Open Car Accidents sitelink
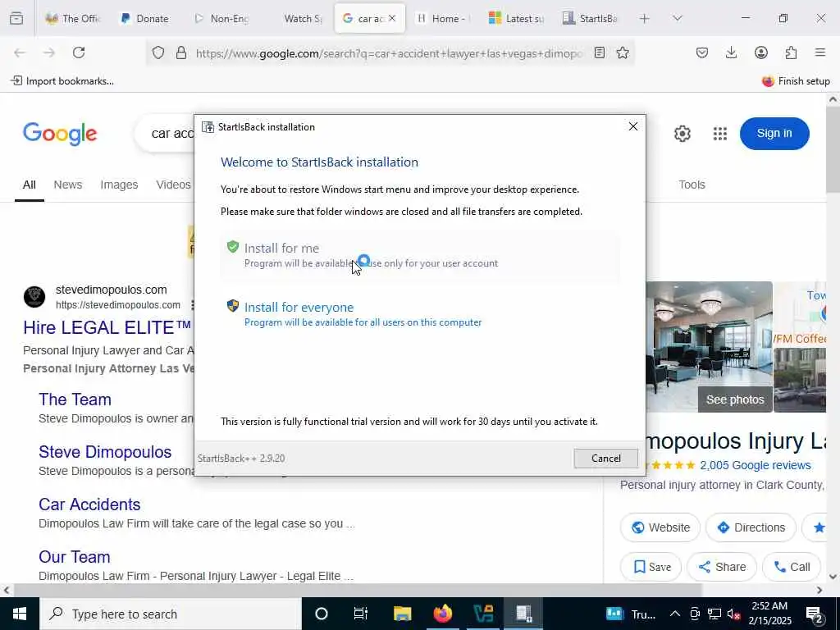Screen dimensions: 840x630 click(89, 504)
